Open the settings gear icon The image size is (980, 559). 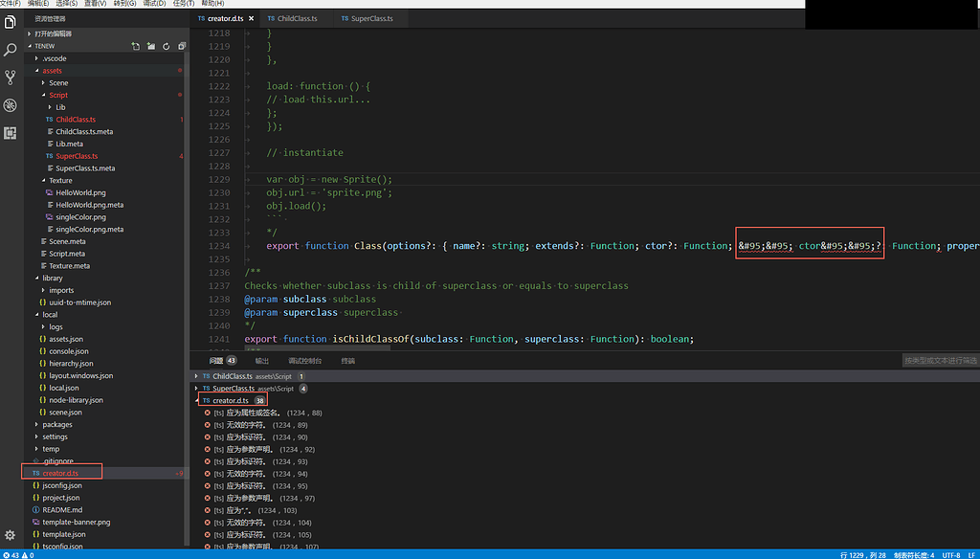(11, 535)
